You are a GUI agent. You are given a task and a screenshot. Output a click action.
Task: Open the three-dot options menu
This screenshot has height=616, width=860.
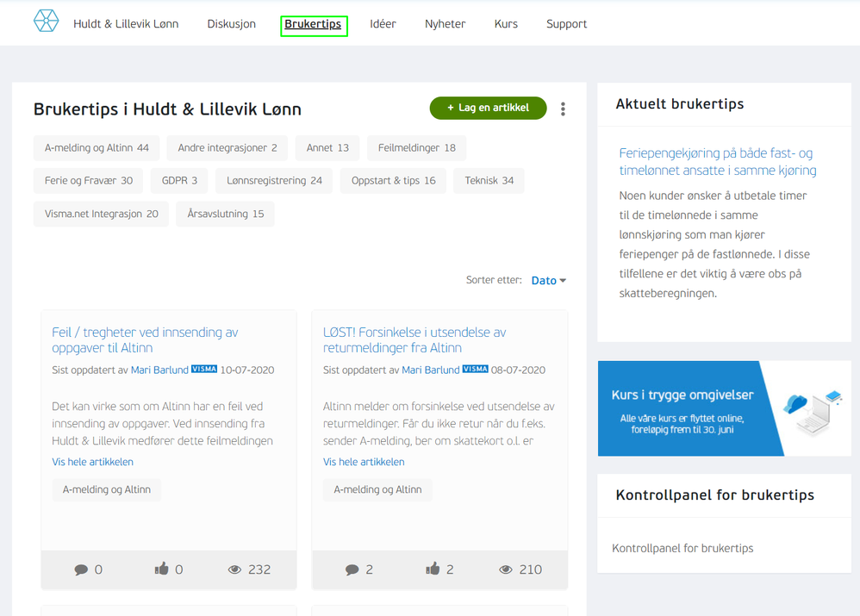pos(563,109)
